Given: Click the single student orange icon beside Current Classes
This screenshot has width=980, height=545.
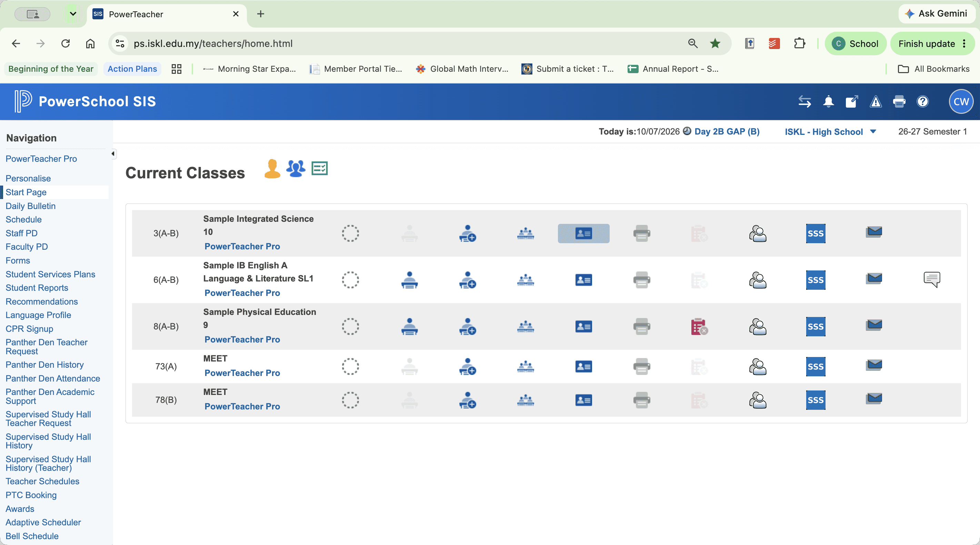Looking at the screenshot, I should 272,169.
